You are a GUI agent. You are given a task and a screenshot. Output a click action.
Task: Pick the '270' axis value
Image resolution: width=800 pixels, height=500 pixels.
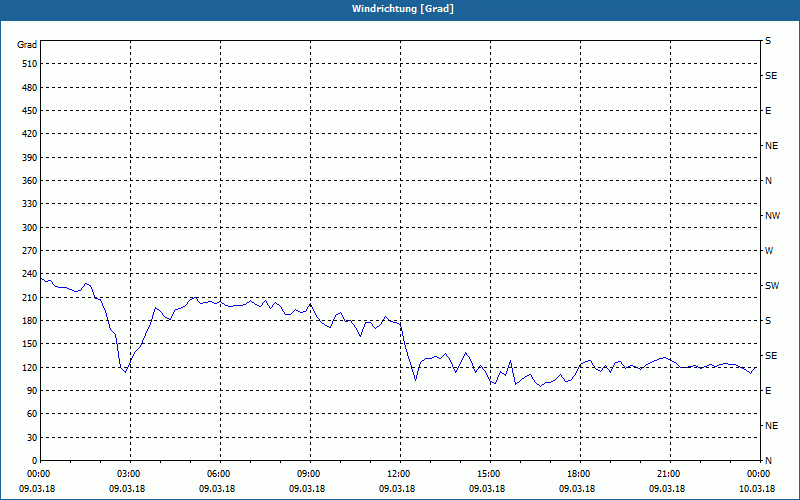(x=30, y=251)
